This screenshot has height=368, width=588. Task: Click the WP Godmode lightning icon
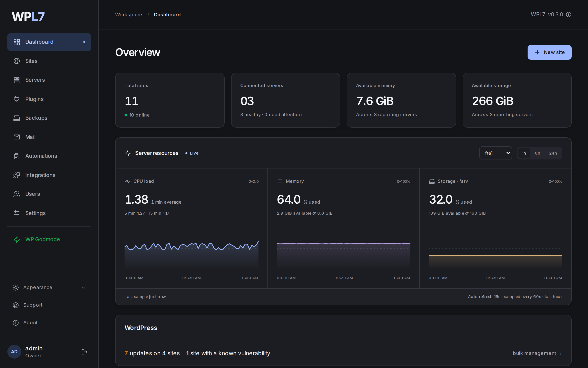point(17,239)
